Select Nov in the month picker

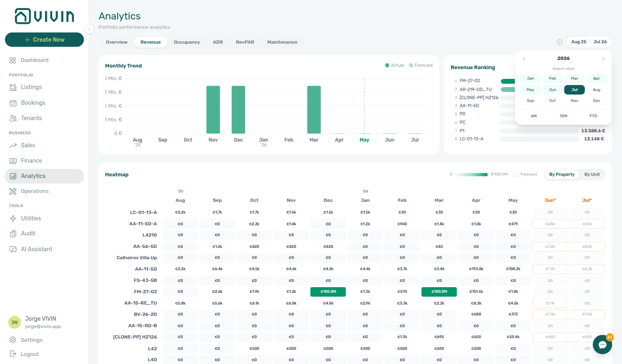pos(575,101)
